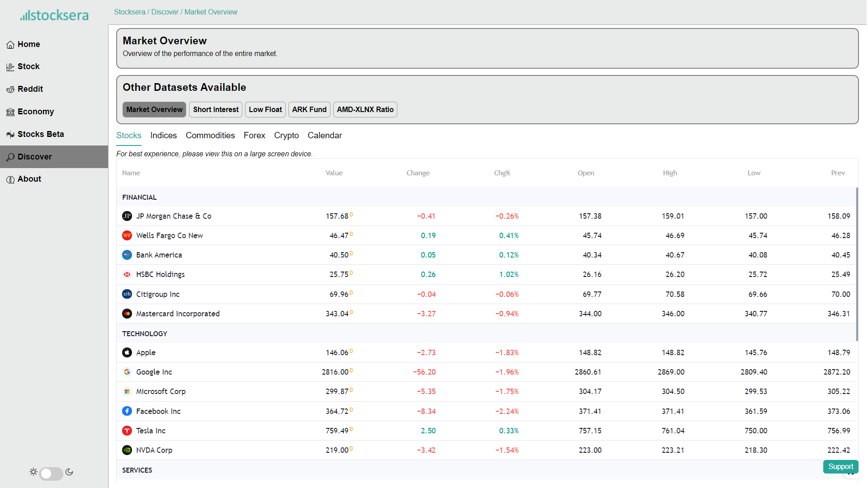Click the Tesla Inc logo icon
Image resolution: width=868 pixels, height=488 pixels.
coord(127,431)
